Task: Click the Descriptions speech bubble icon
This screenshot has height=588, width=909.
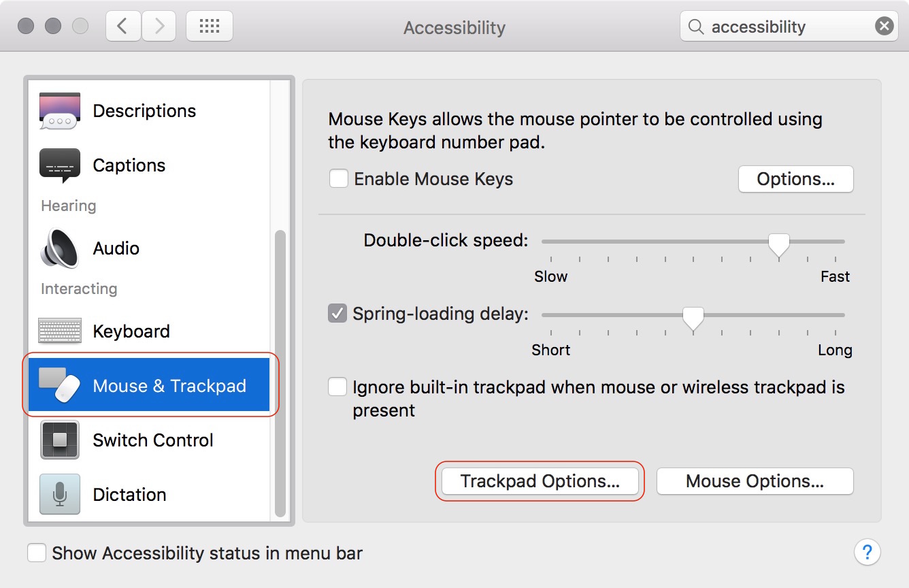Action: pyautogui.click(x=60, y=111)
